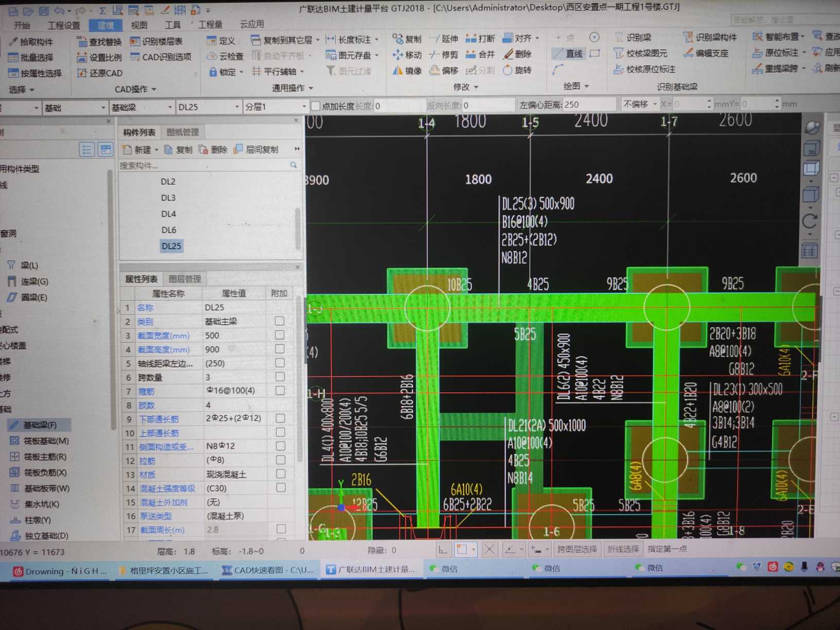Viewport: 840px width, 630px height.
Task: Toggle 附加 checkbox for 下部通长筋 row
Action: tap(280, 418)
